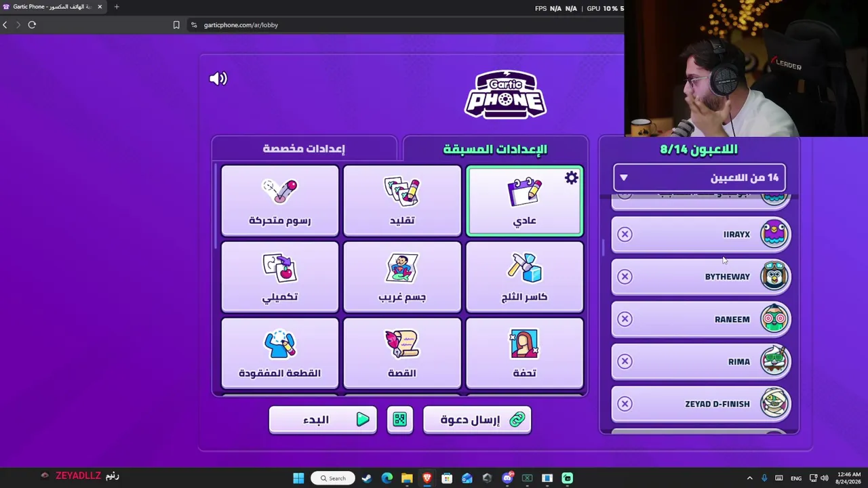Kick player RANEEM using the X icon
Screen dimensions: 868x488
[625, 319]
